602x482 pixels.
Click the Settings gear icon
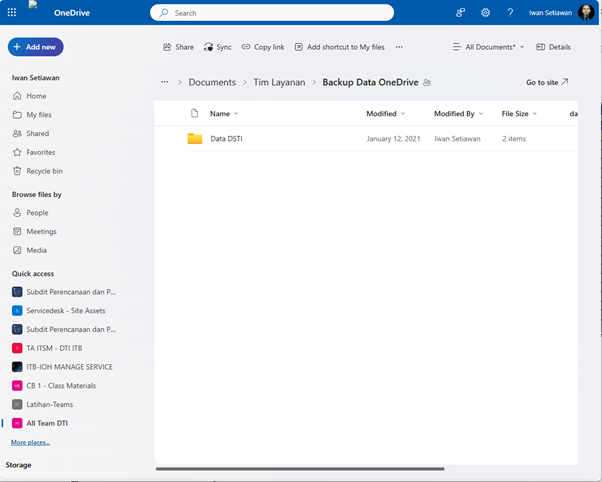pyautogui.click(x=486, y=13)
